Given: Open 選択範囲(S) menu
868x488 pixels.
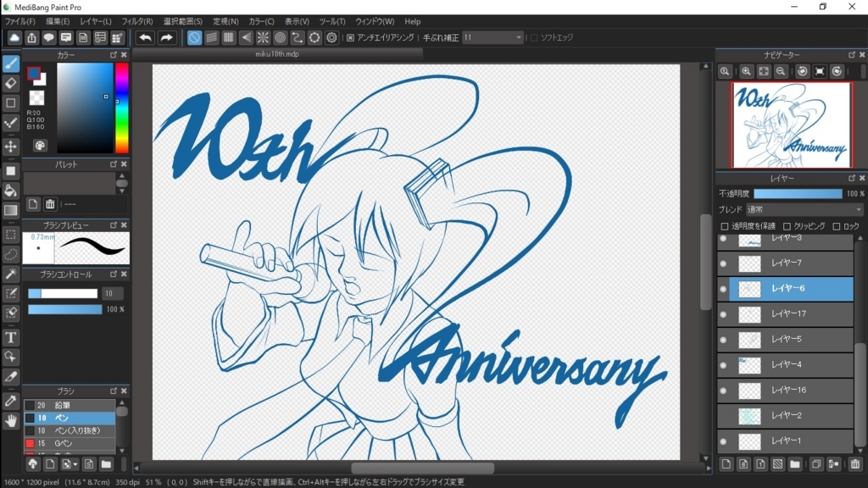Looking at the screenshot, I should tap(183, 21).
